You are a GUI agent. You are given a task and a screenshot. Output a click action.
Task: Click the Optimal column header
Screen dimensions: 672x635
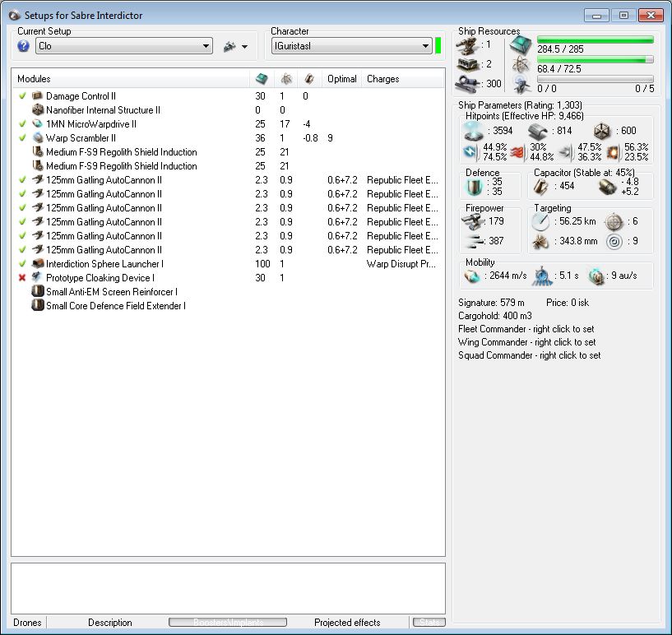[342, 79]
